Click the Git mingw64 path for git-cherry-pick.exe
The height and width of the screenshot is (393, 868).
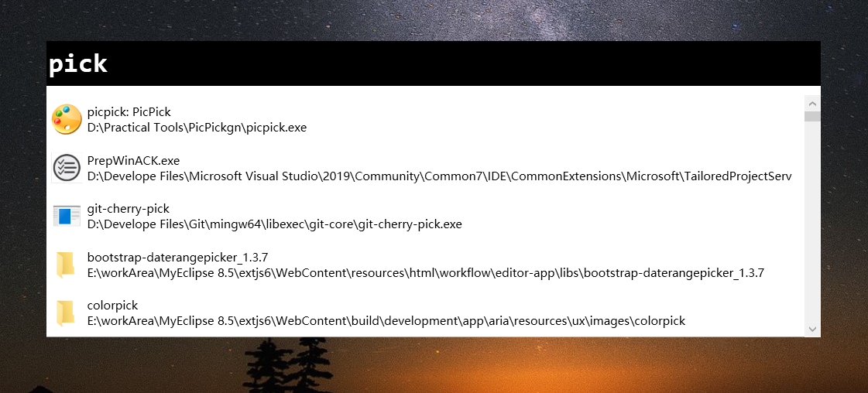pyautogui.click(x=275, y=224)
